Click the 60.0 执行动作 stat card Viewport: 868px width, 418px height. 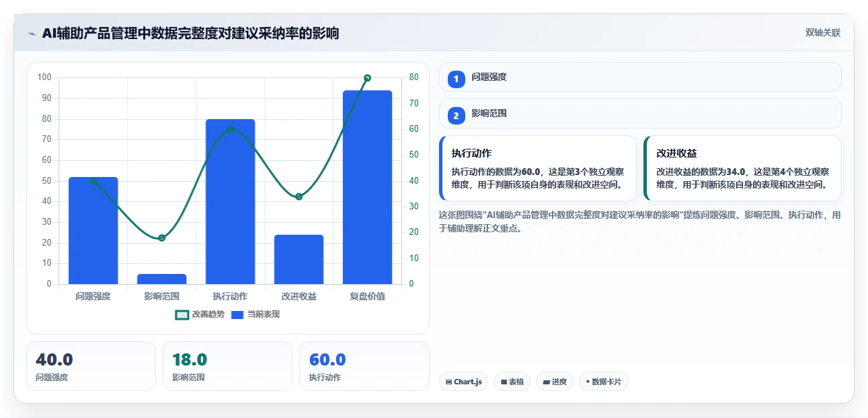click(x=364, y=366)
